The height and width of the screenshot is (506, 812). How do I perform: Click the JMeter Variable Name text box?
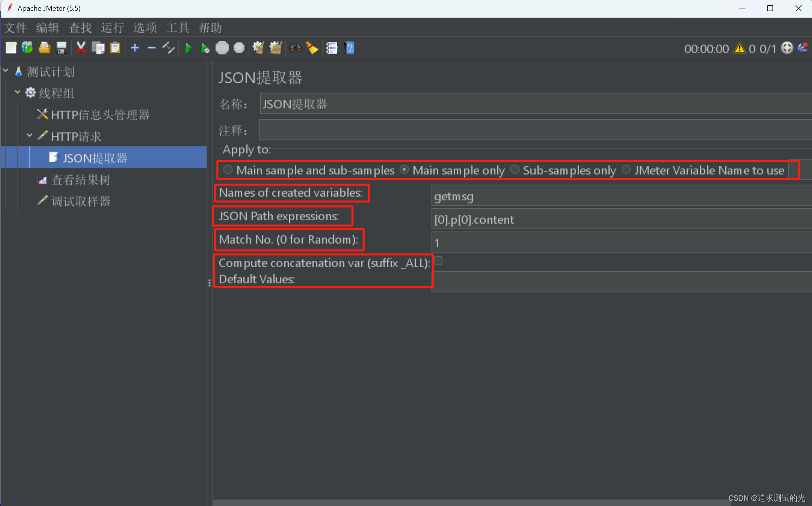[800, 170]
